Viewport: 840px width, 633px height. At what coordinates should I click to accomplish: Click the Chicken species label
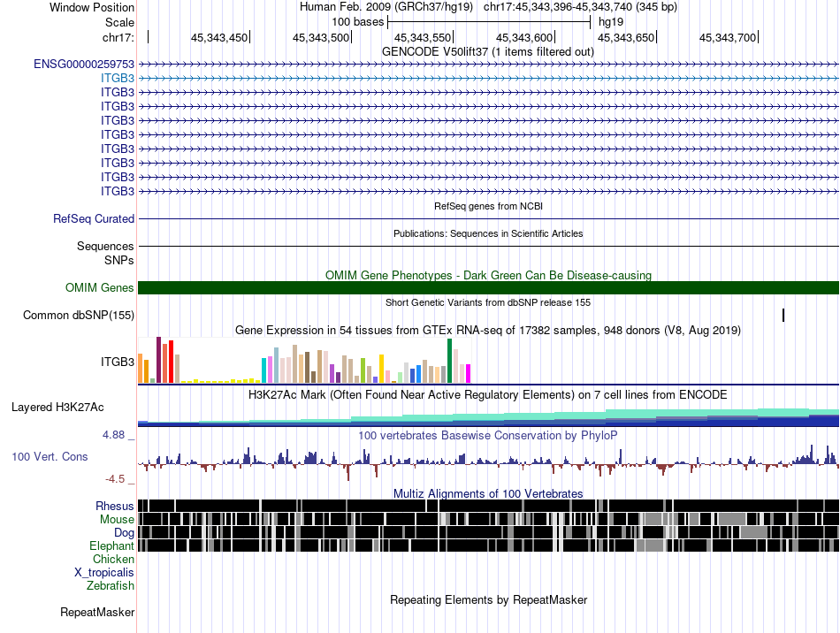(x=113, y=559)
